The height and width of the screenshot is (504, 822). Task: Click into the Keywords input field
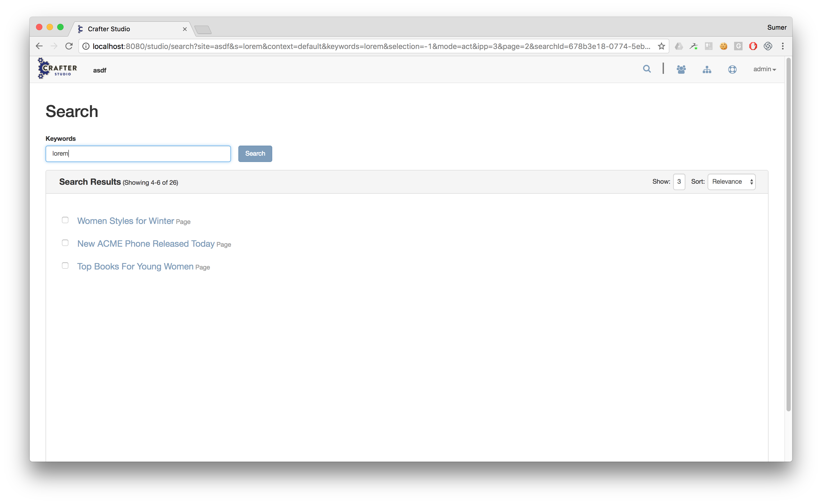138,154
